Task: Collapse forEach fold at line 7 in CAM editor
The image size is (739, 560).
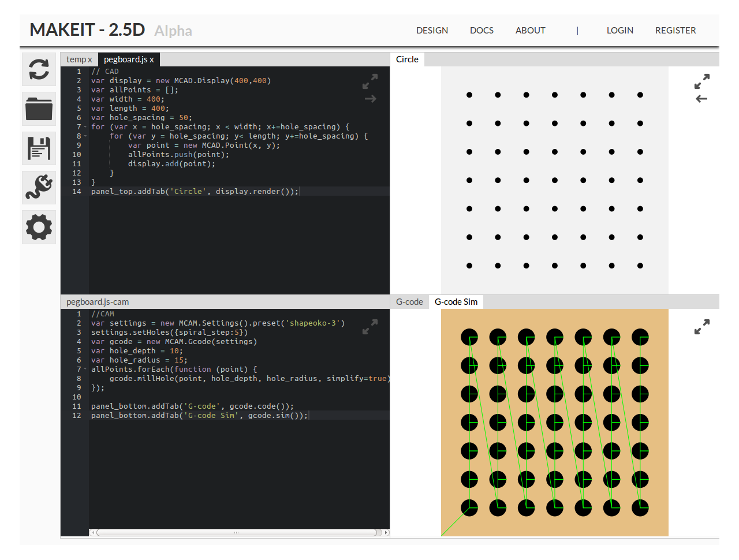Action: (85, 369)
